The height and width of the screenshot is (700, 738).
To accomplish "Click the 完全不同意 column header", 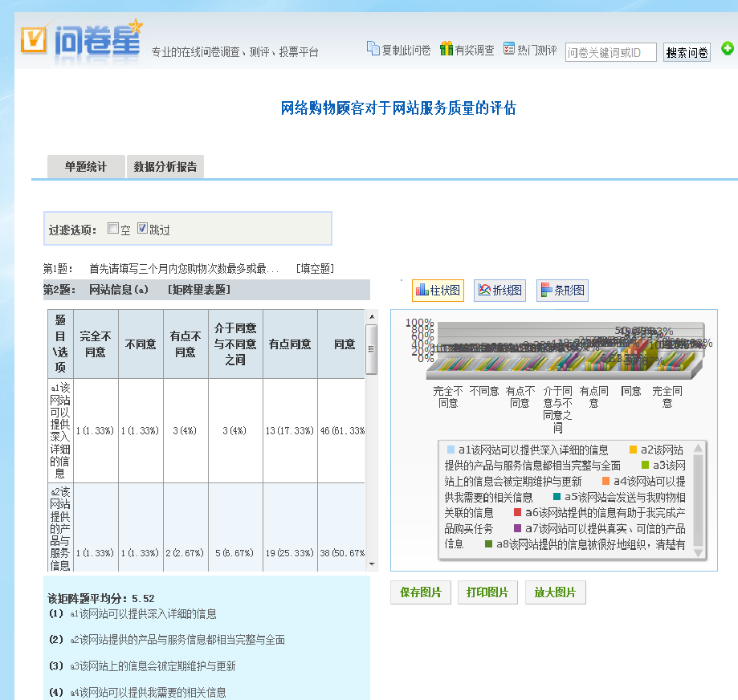I will click(x=96, y=344).
